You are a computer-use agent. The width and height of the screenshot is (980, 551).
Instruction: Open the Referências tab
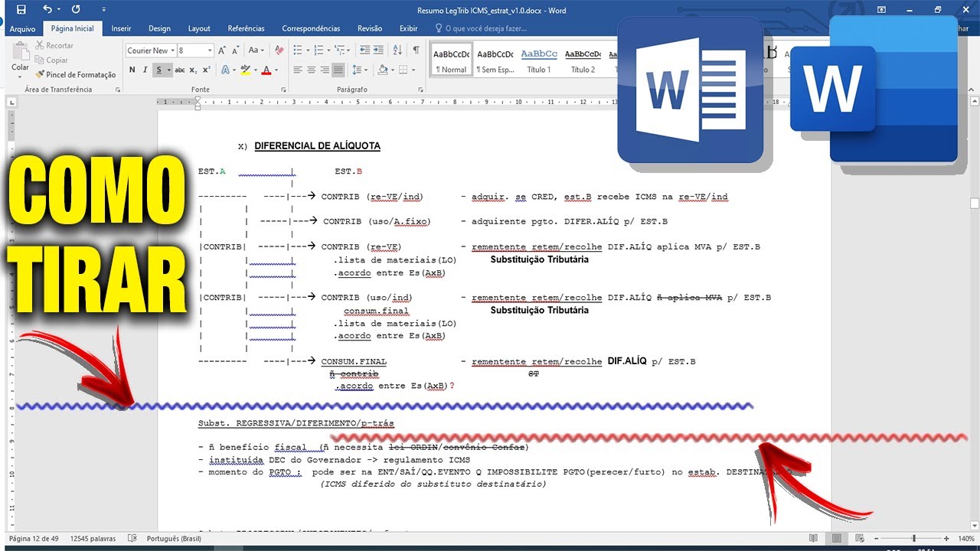click(246, 28)
